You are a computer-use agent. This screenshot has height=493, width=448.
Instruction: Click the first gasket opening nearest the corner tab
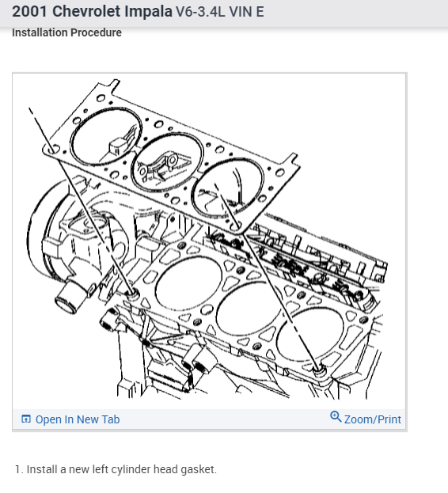(105, 137)
